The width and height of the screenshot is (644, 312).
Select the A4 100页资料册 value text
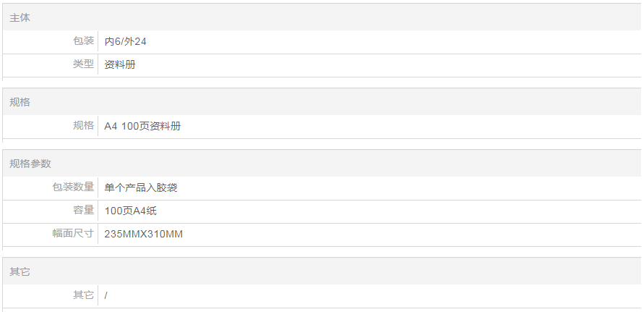(142, 127)
